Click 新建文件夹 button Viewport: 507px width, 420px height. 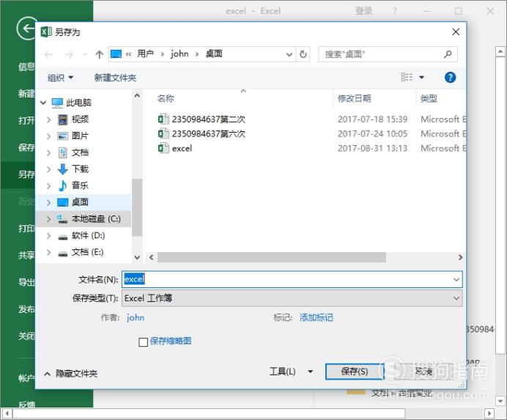[115, 78]
